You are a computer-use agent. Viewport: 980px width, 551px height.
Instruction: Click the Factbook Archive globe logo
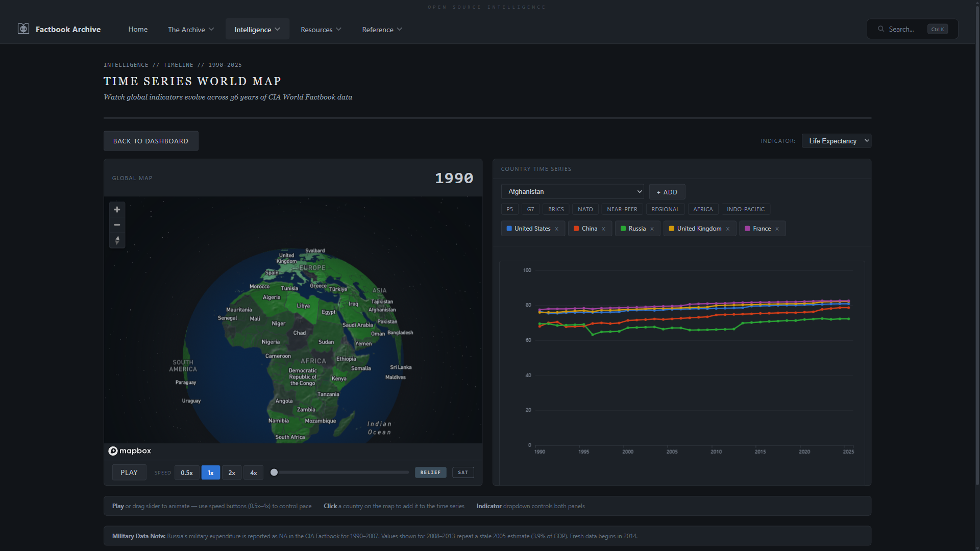pos(23,29)
